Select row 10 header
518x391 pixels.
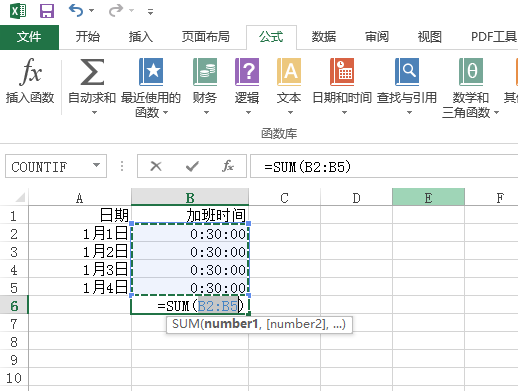click(x=14, y=378)
